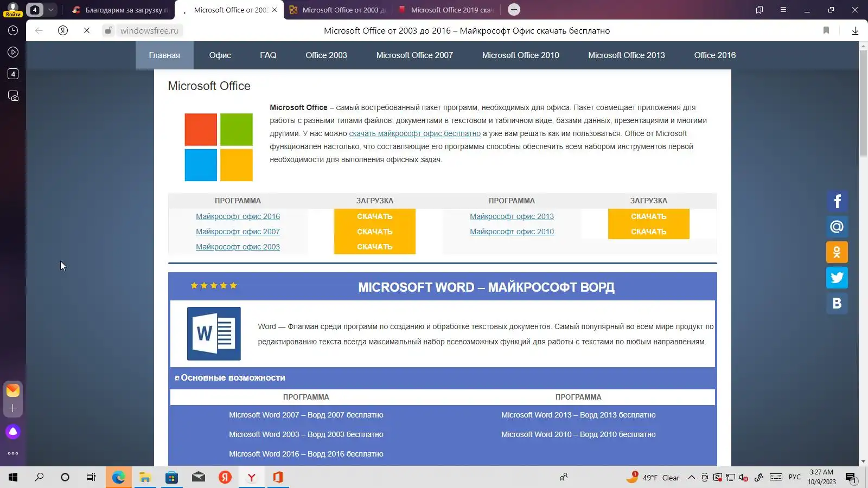Add a new sidebar app with plus
Image resolution: width=868 pixels, height=488 pixels.
(x=13, y=408)
